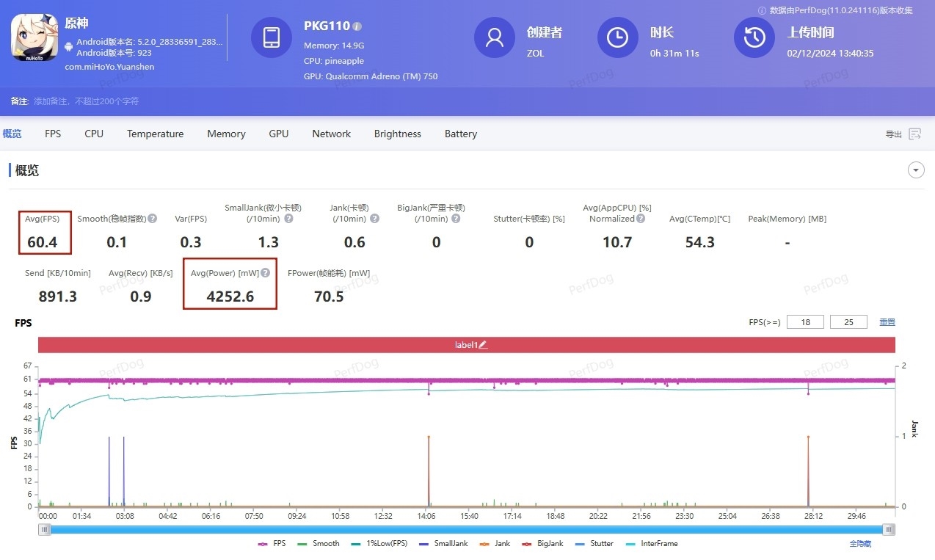Click the help icon next to Jank(卡顿)

(x=374, y=219)
